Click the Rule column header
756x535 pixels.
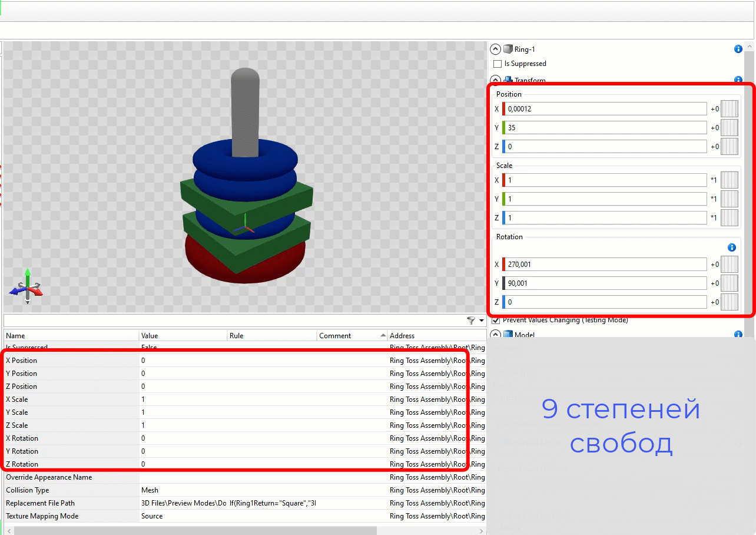pyautogui.click(x=272, y=335)
